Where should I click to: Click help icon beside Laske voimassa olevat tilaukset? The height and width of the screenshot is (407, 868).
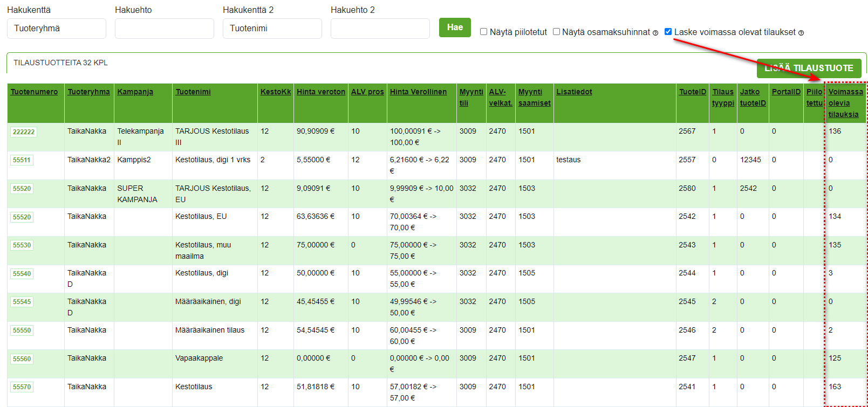801,33
